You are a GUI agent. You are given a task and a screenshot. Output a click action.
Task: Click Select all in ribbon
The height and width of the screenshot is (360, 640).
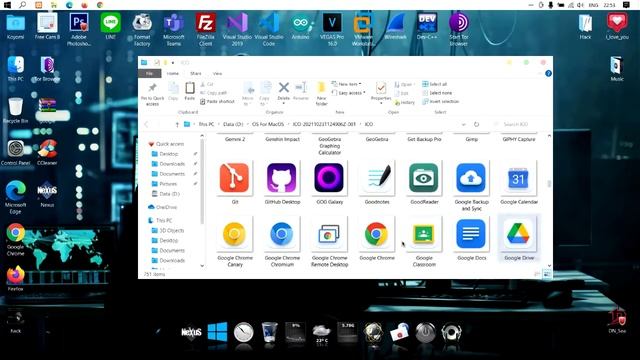tap(435, 84)
